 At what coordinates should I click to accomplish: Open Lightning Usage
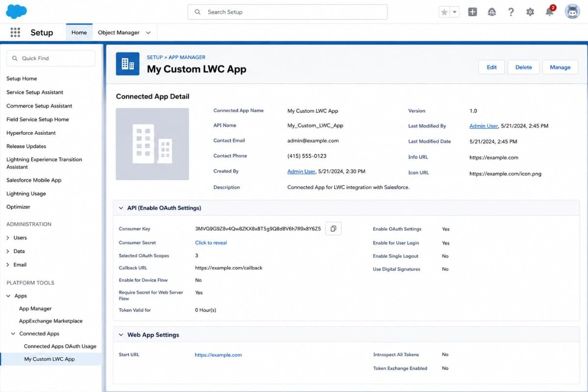26,194
